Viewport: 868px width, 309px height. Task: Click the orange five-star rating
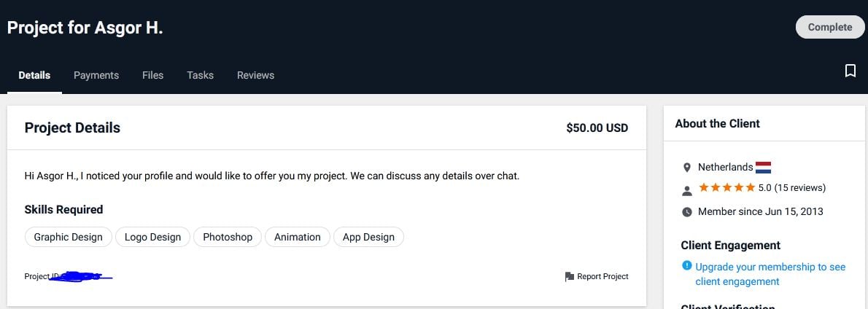pyautogui.click(x=726, y=188)
